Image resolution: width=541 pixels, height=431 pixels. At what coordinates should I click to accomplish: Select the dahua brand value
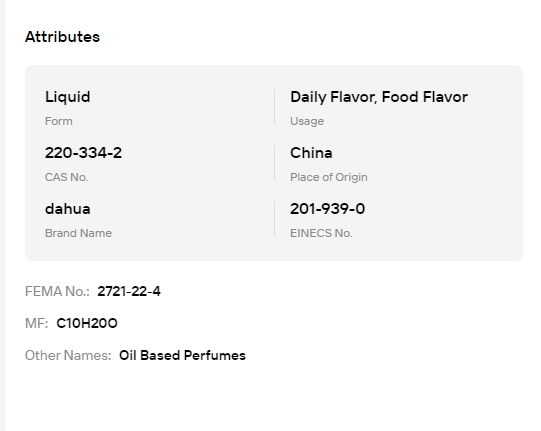(x=68, y=209)
